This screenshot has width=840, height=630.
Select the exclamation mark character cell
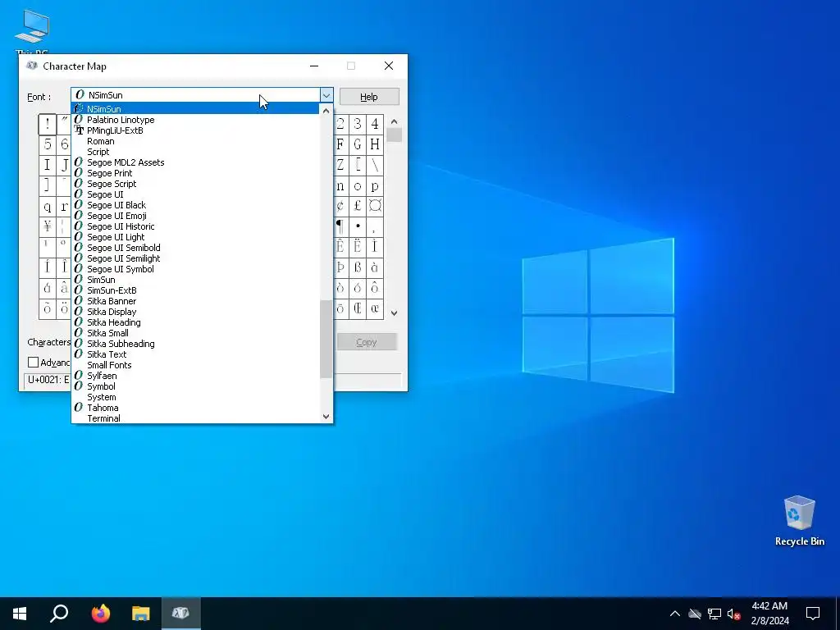coord(47,125)
